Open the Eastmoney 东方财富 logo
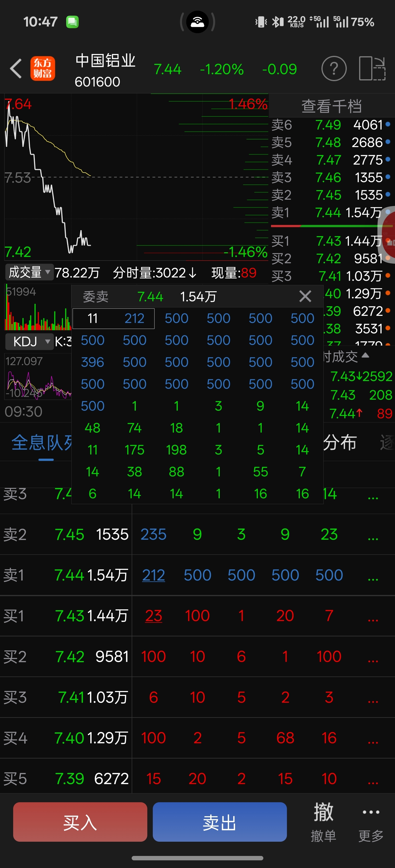This screenshot has height=868, width=395. (x=43, y=68)
